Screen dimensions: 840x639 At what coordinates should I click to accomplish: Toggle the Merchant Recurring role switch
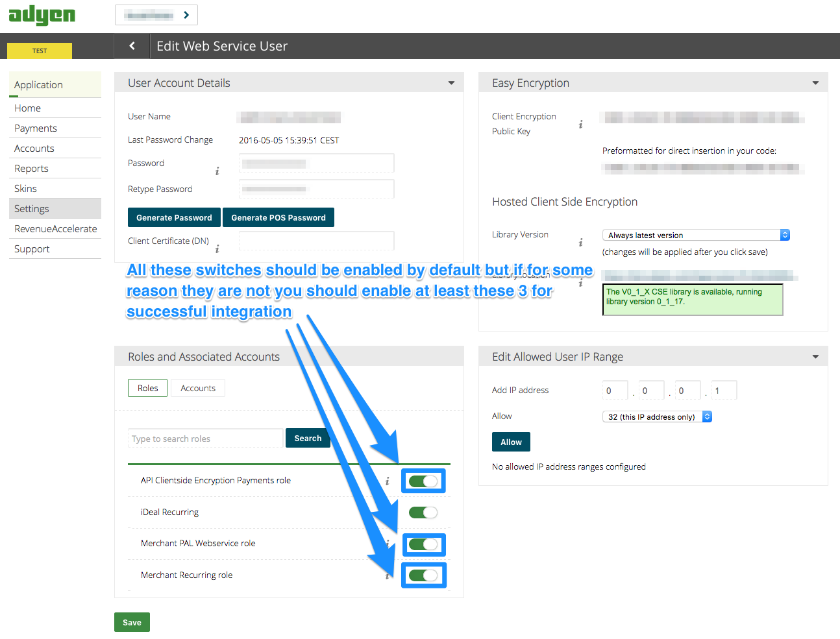point(423,575)
